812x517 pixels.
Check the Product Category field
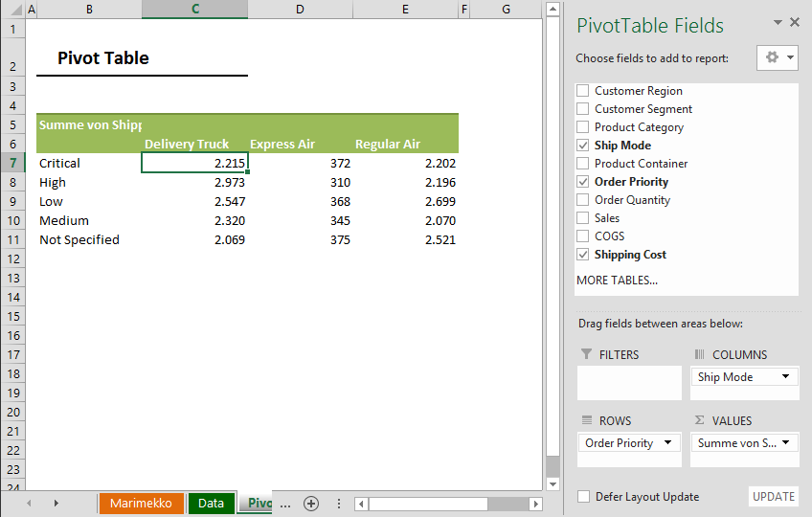pyautogui.click(x=582, y=127)
